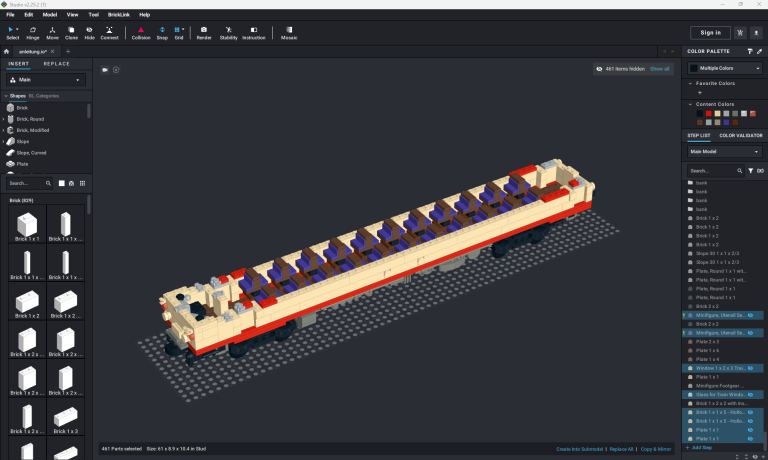Switch to the Color Validator tab
This screenshot has width=768, height=460.
click(740, 135)
